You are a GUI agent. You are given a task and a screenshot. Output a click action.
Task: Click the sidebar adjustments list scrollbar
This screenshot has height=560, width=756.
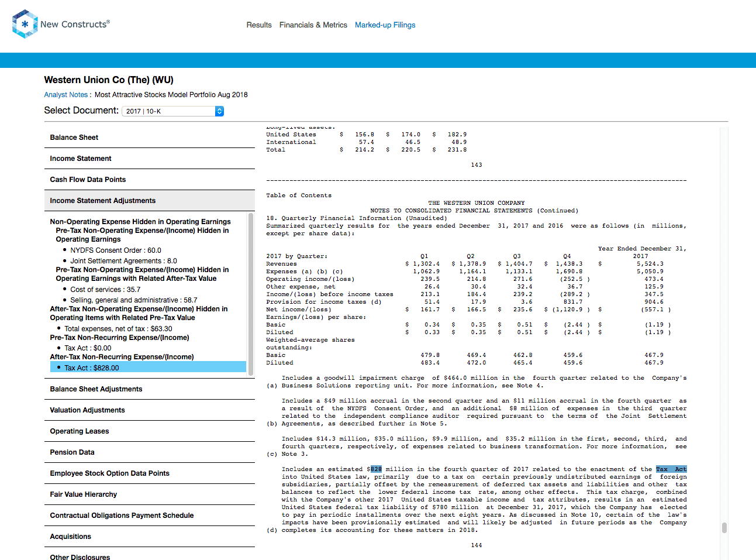point(251,294)
